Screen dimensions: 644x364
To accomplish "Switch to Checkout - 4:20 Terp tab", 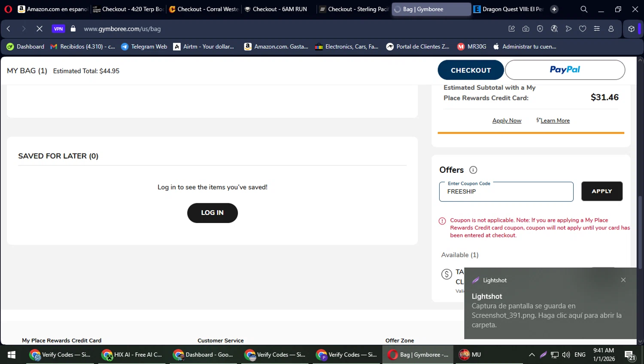I will click(128, 9).
